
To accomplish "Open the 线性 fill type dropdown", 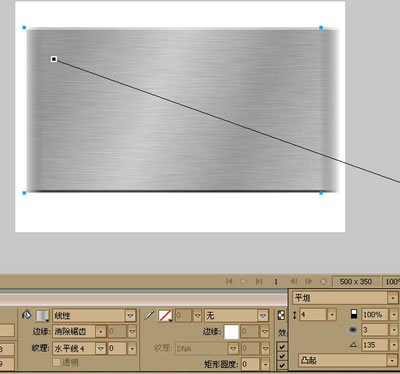I will pos(94,315).
